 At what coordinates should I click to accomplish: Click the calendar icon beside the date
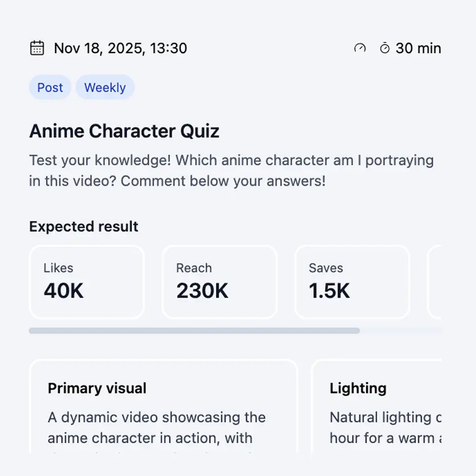37,48
